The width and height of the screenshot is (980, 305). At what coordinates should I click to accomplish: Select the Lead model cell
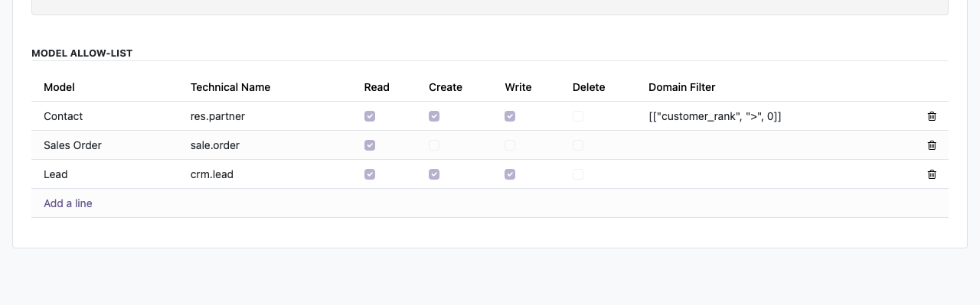56,174
